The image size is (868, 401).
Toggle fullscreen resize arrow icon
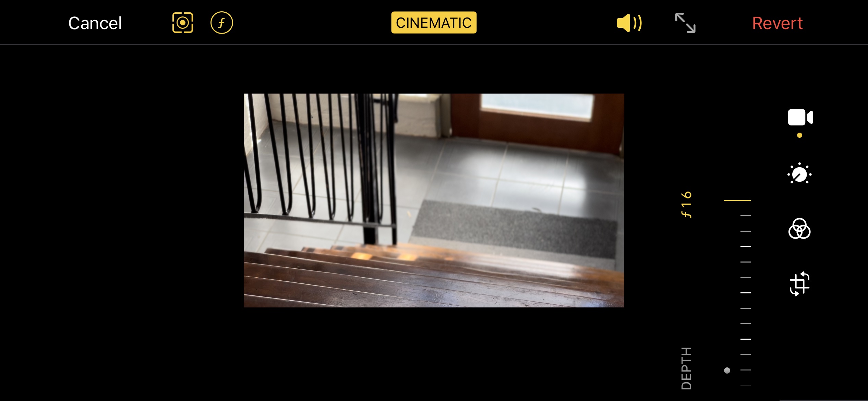click(x=685, y=22)
